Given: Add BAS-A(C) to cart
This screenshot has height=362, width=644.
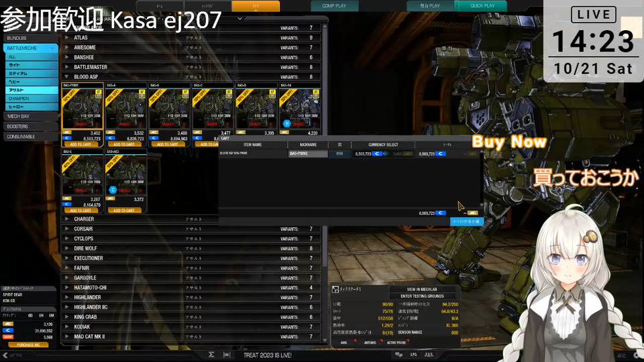Looking at the screenshot, I should coord(125,210).
